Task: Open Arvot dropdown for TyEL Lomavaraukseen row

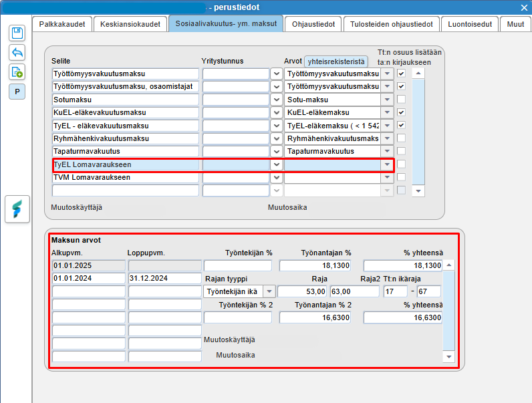Action: pos(387,164)
